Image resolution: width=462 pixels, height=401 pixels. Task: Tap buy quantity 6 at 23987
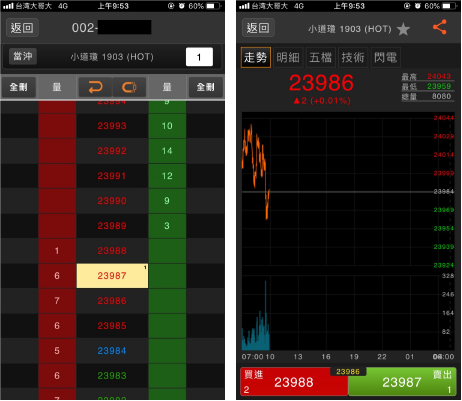57,276
